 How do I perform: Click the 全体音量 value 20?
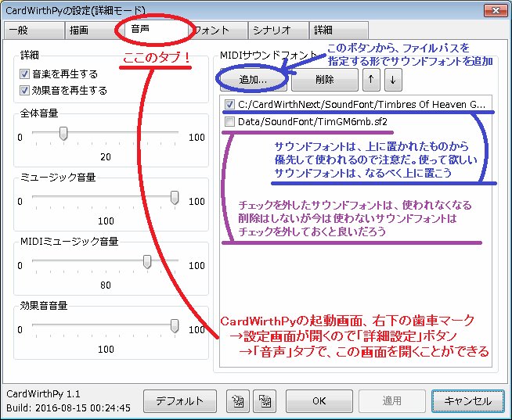pyautogui.click(x=106, y=157)
